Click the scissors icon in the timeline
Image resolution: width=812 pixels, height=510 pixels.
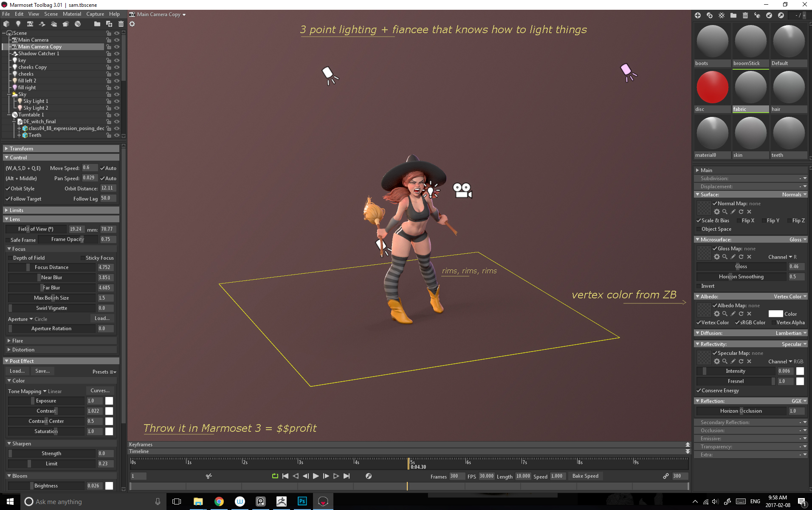tap(209, 476)
